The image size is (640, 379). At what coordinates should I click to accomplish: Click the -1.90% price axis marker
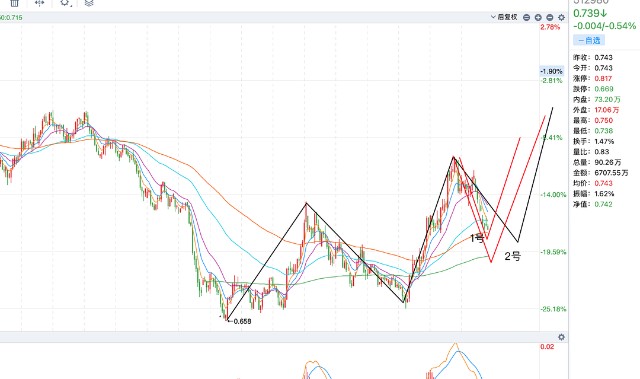[x=551, y=71]
